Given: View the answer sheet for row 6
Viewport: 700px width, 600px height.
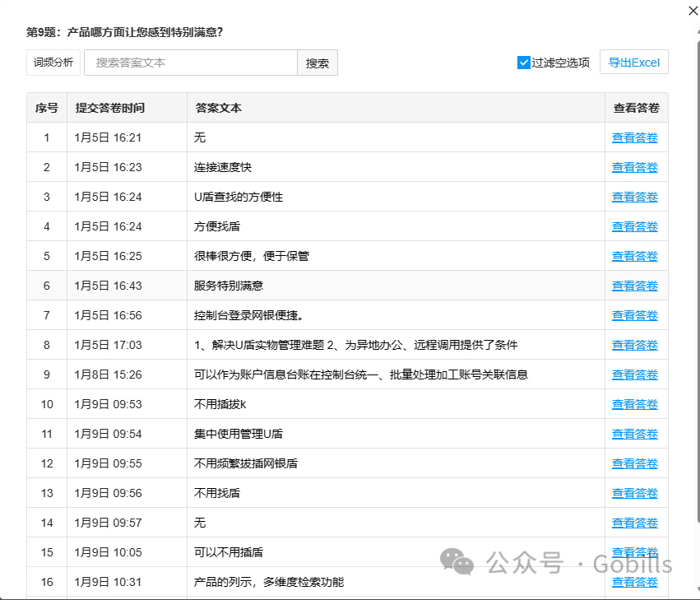Looking at the screenshot, I should click(x=634, y=286).
